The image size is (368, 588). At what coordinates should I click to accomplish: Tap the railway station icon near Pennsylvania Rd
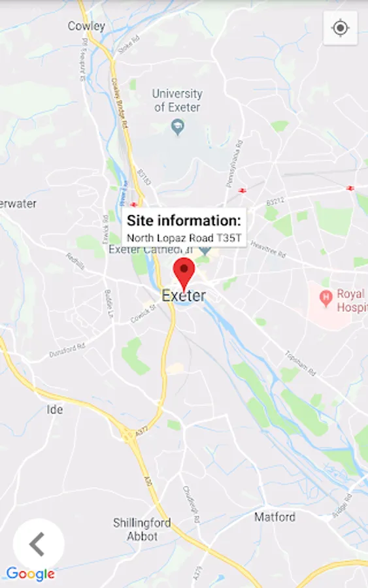[243, 191]
